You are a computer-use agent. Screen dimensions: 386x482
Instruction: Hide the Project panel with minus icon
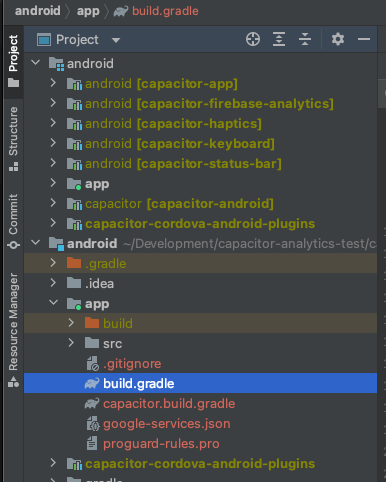click(x=364, y=39)
